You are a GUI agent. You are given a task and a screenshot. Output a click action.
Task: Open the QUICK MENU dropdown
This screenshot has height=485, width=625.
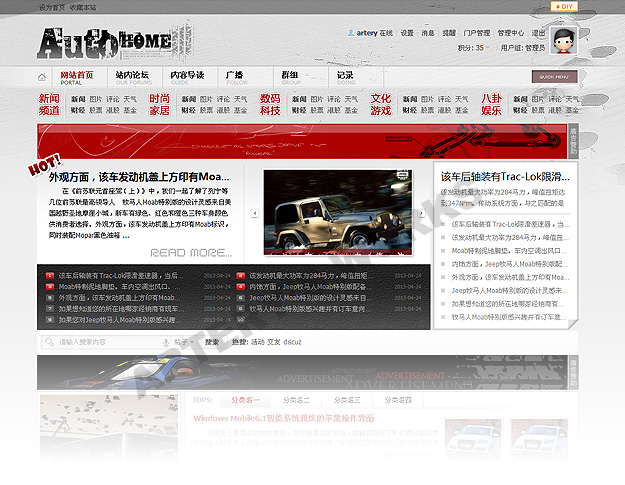point(555,76)
